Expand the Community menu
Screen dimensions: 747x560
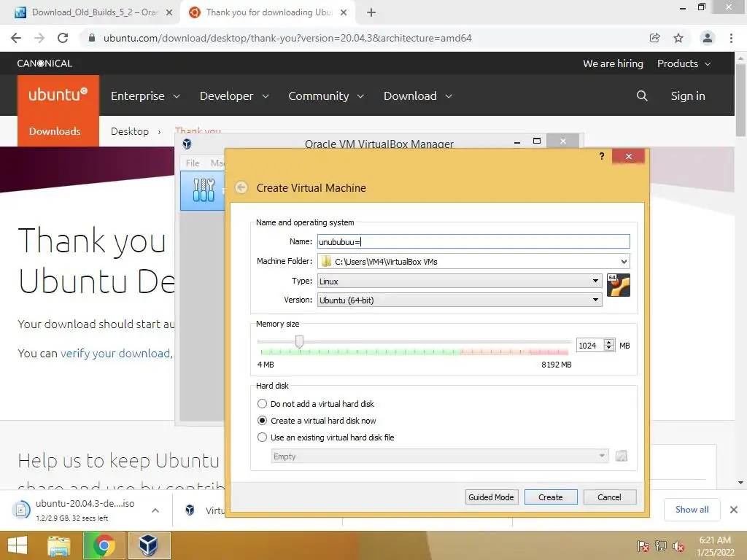click(326, 96)
